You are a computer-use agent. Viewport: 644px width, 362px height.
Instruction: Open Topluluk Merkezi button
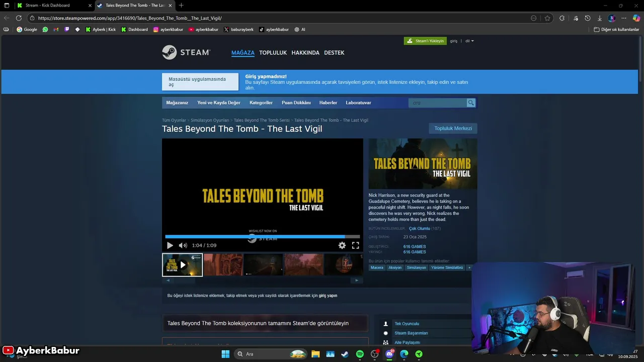[453, 128]
